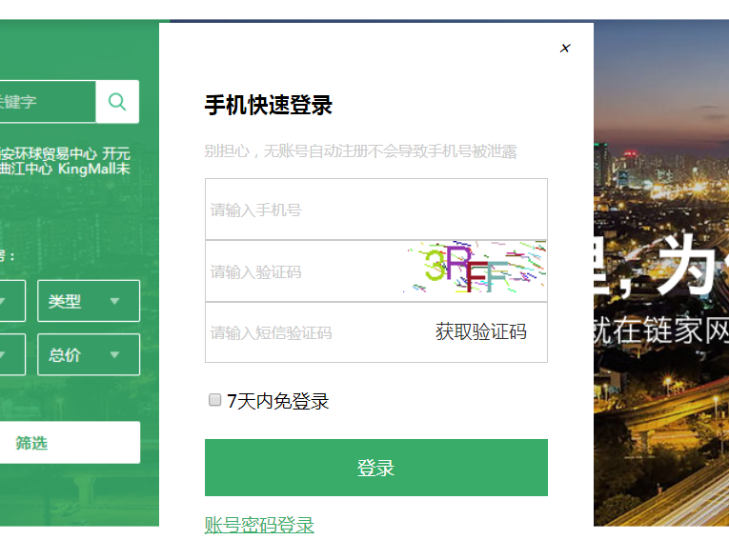This screenshot has height=560, width=729.
Task: Click the 类型 dropdown arrow
Action: 115,301
